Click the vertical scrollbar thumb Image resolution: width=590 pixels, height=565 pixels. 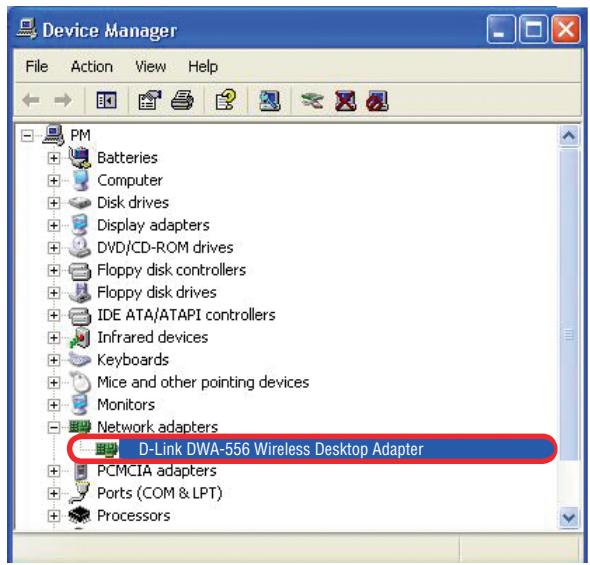[569, 304]
